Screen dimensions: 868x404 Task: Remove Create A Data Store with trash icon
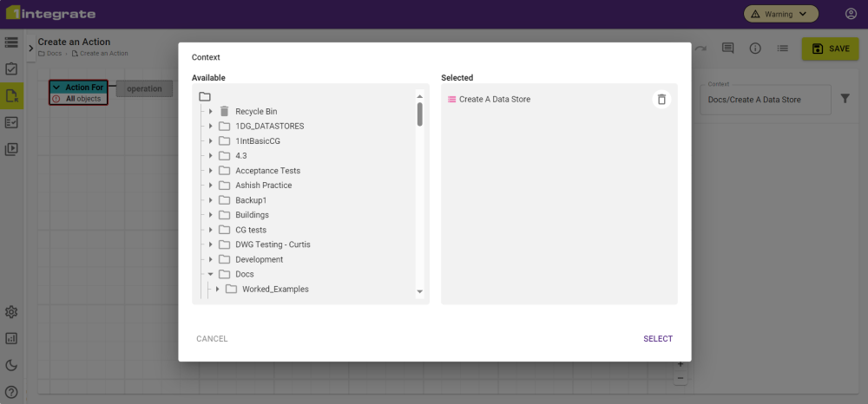pyautogui.click(x=661, y=100)
